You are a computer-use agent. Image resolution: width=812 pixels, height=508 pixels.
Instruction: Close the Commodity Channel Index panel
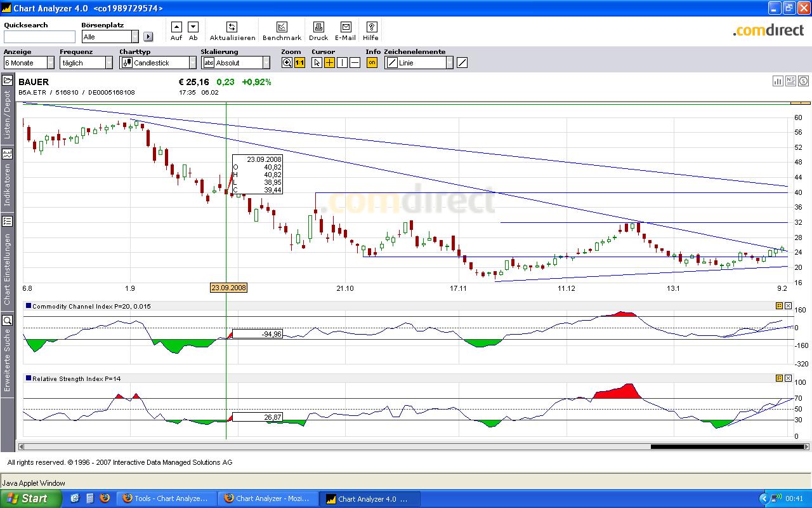tap(789, 306)
